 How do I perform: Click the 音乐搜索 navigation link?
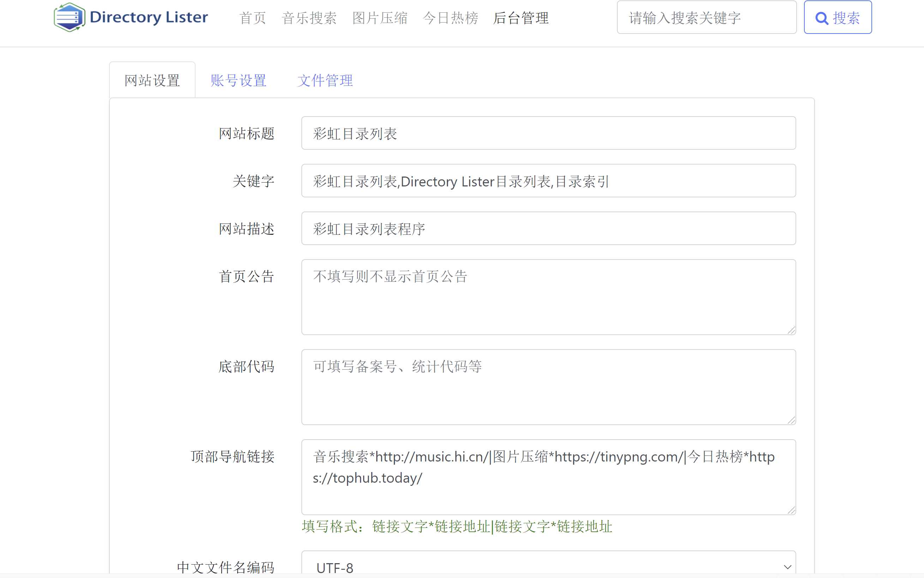pyautogui.click(x=307, y=19)
